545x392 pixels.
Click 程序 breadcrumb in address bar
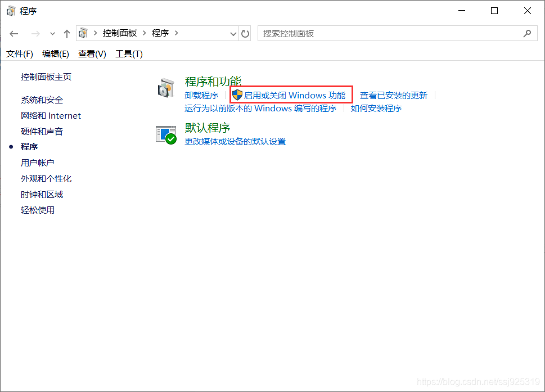(160, 33)
